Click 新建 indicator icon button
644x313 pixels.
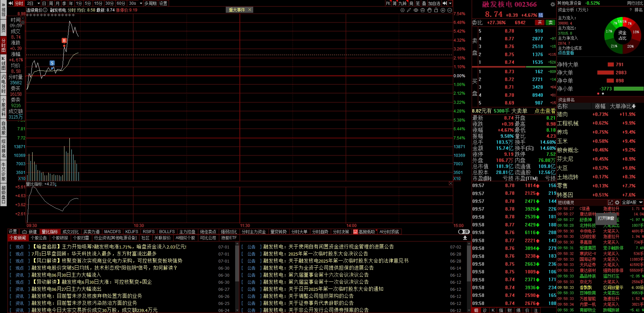tap(30, 232)
